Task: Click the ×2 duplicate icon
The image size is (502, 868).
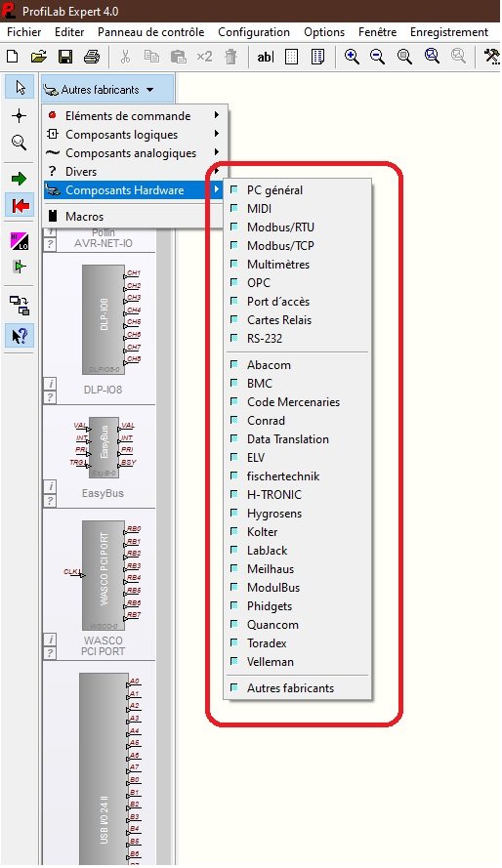Action: click(x=204, y=57)
